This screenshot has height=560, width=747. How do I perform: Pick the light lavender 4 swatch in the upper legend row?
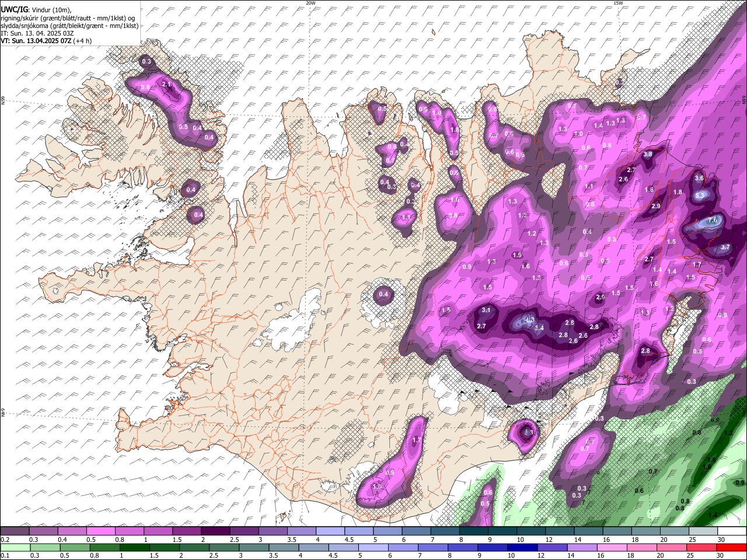(330, 531)
